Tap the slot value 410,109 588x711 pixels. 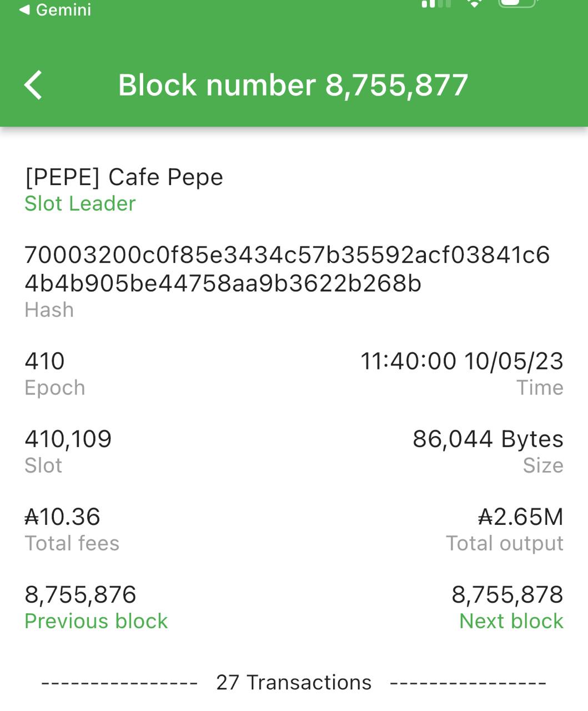(68, 439)
